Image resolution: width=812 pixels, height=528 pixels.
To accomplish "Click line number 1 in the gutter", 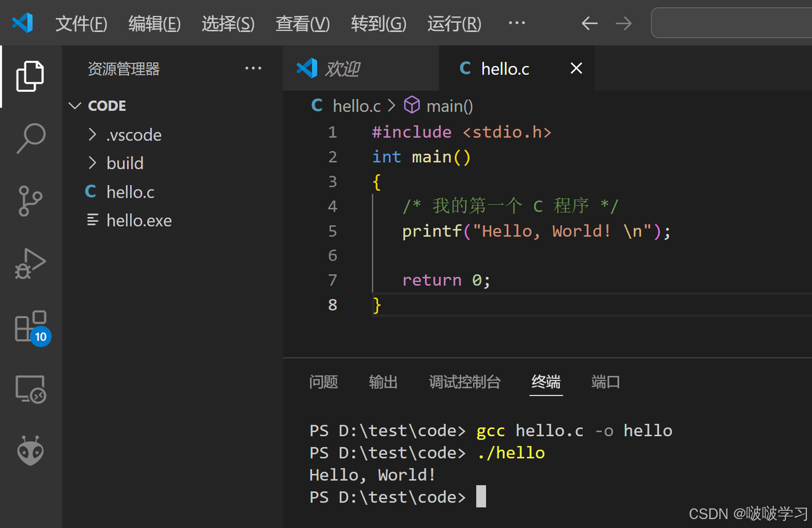I will click(x=332, y=132).
